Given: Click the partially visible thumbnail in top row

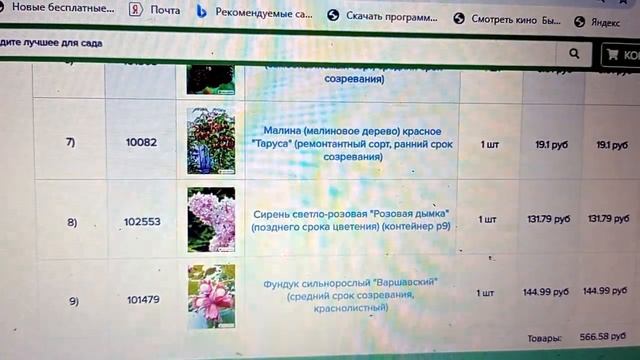Looking at the screenshot, I should point(211,80).
